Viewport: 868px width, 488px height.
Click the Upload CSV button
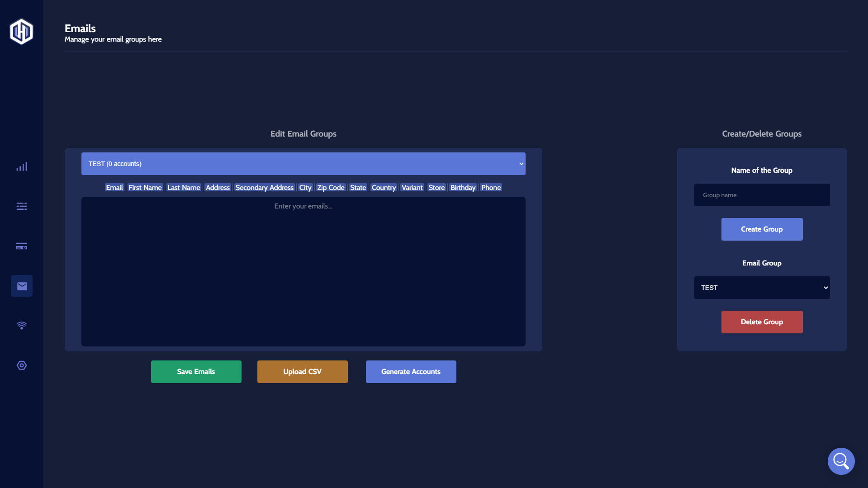pyautogui.click(x=302, y=372)
